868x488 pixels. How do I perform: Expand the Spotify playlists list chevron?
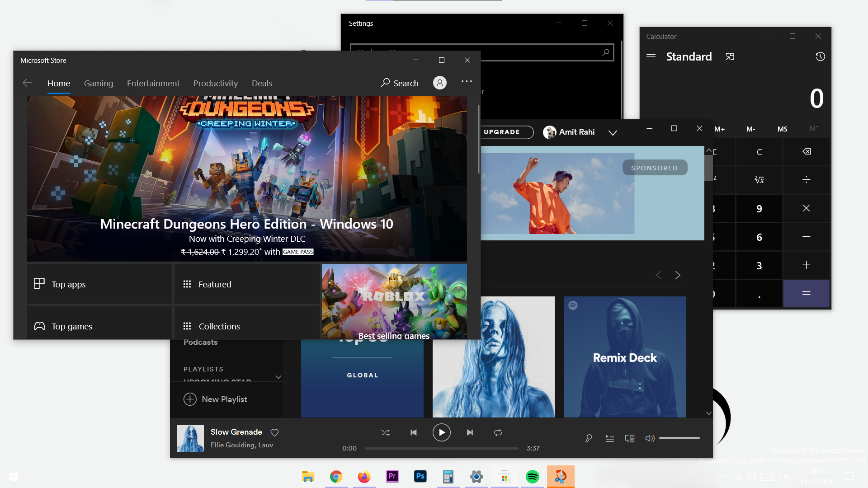click(278, 377)
